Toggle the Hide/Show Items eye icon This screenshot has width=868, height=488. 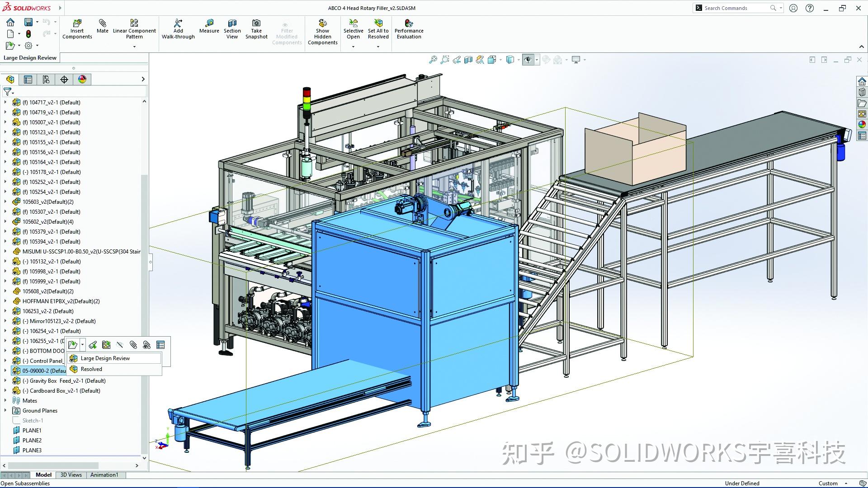click(x=529, y=59)
